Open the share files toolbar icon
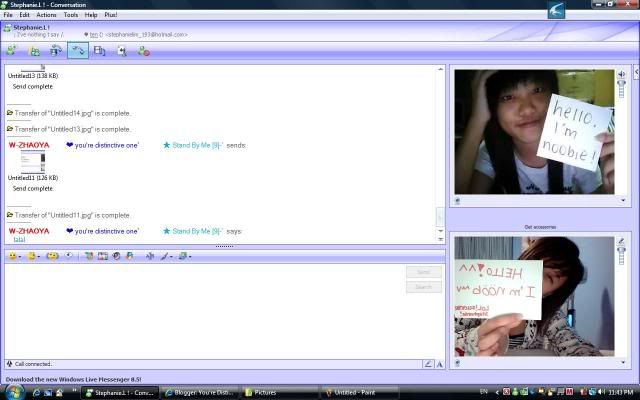The width and height of the screenshot is (640, 400). point(34,51)
